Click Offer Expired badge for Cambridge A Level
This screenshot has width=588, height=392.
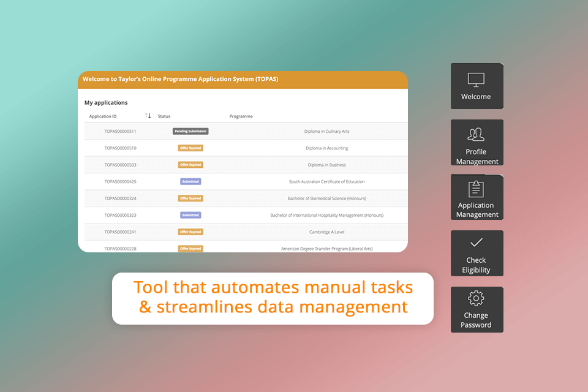click(190, 232)
